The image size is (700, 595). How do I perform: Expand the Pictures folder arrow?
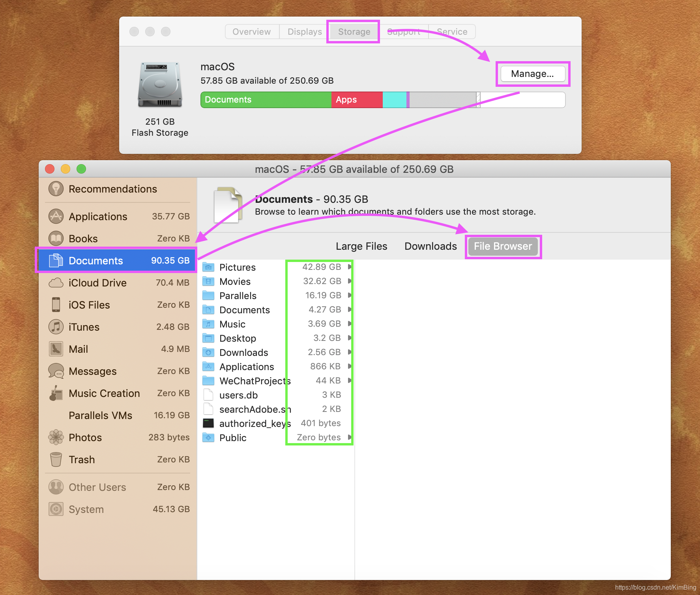350,267
